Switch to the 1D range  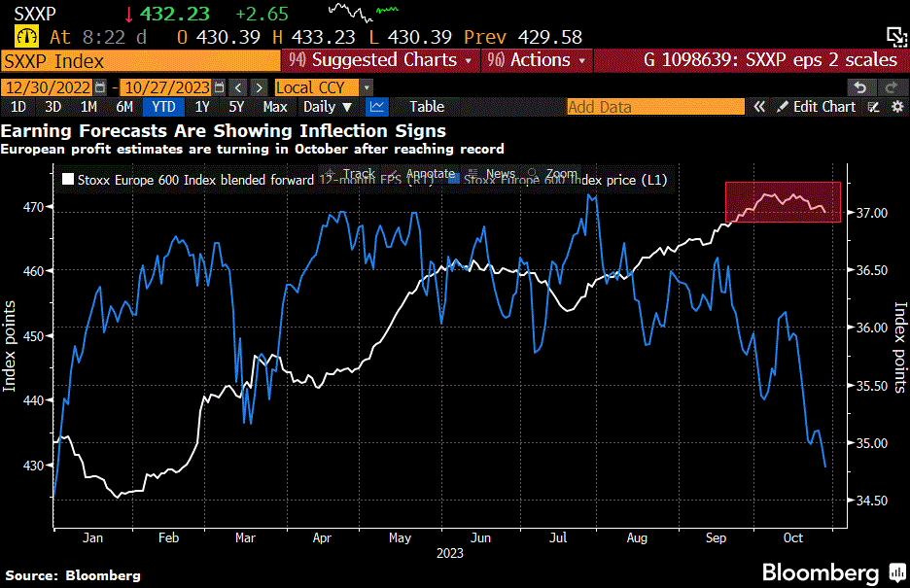click(x=18, y=107)
